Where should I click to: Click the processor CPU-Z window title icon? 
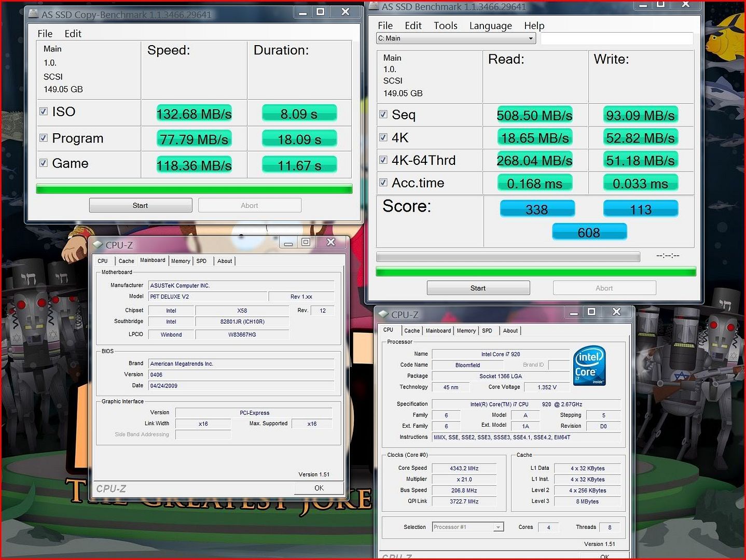[x=383, y=314]
